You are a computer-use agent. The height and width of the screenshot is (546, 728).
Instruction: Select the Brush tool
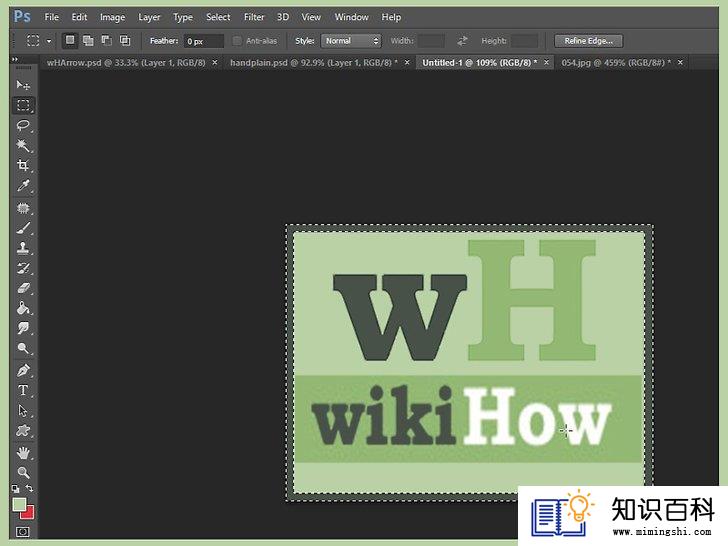23,228
